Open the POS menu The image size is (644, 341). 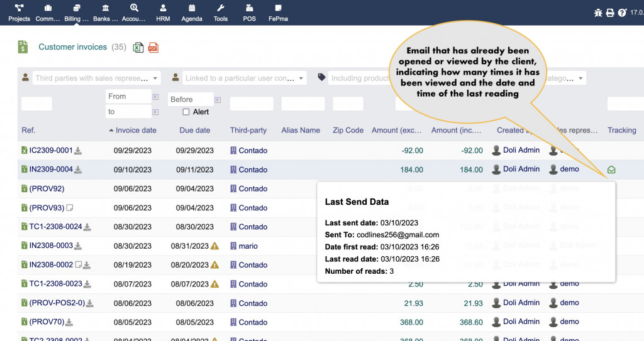(x=249, y=13)
